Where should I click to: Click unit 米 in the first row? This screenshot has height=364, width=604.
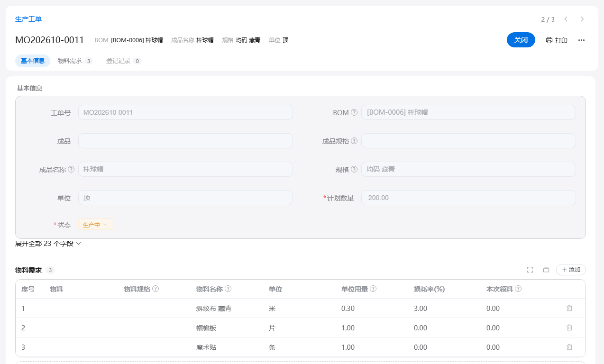(x=272, y=309)
